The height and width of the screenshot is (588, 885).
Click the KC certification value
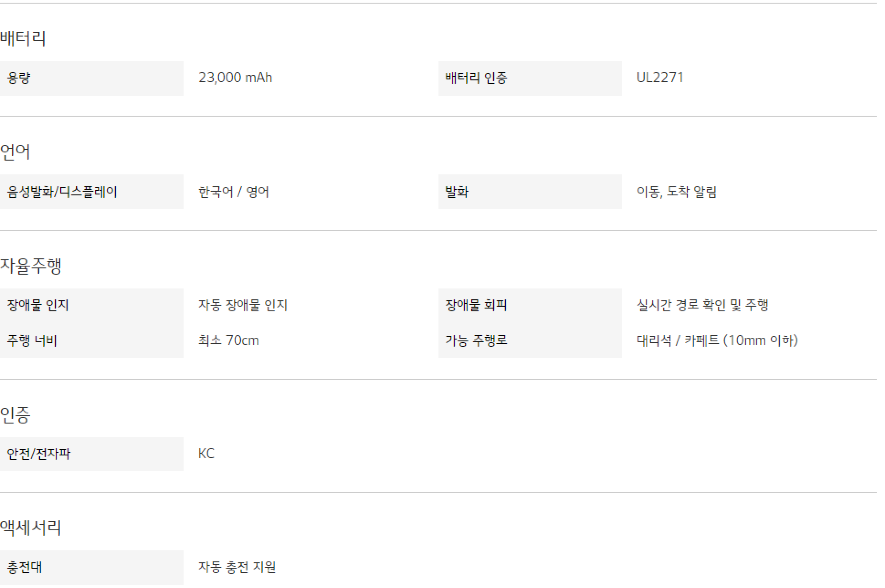point(206,454)
